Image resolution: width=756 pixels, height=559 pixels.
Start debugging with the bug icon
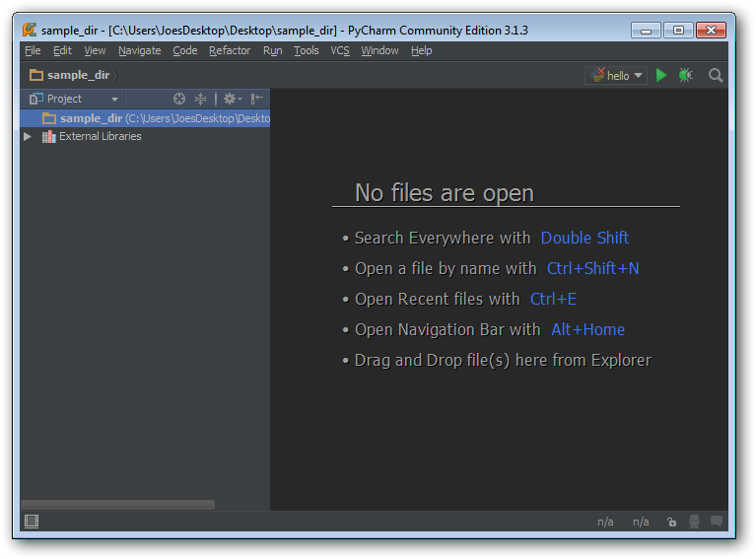685,75
